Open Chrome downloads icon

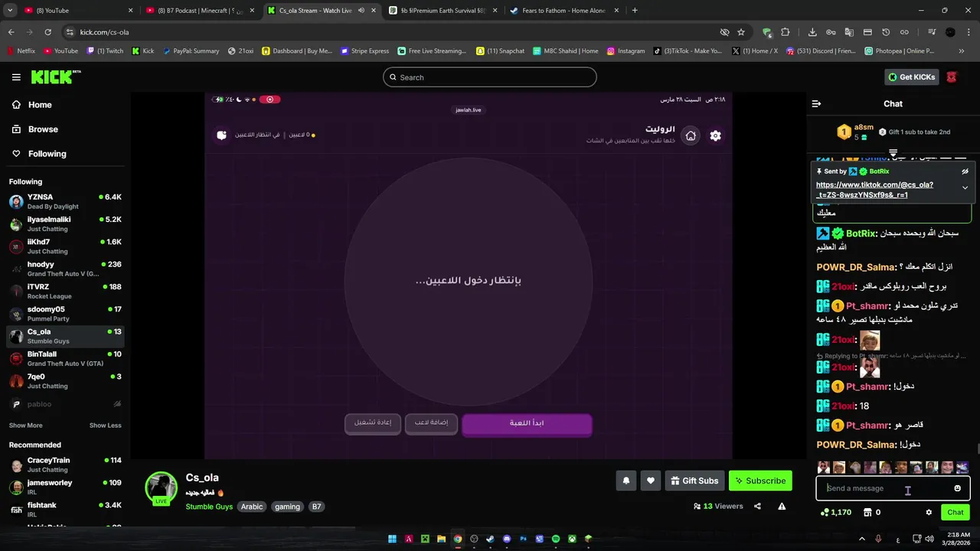812,32
